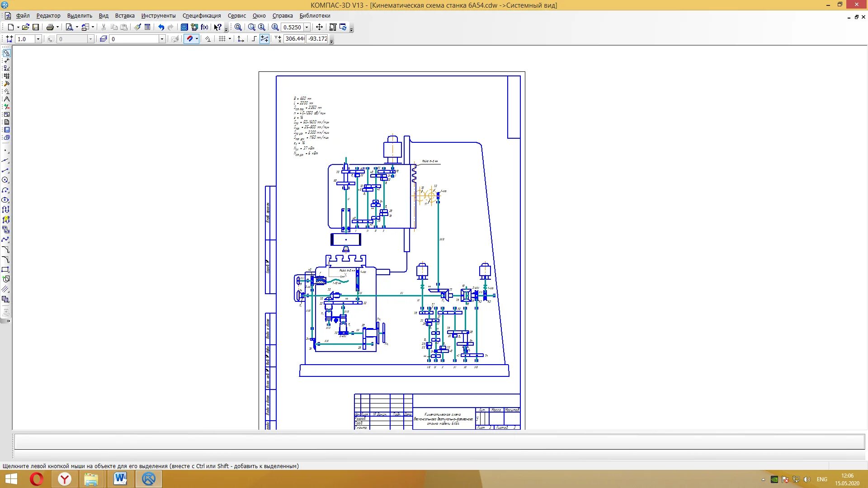Open Microsoft Word from the taskbar
Image resolution: width=868 pixels, height=488 pixels.
(120, 479)
